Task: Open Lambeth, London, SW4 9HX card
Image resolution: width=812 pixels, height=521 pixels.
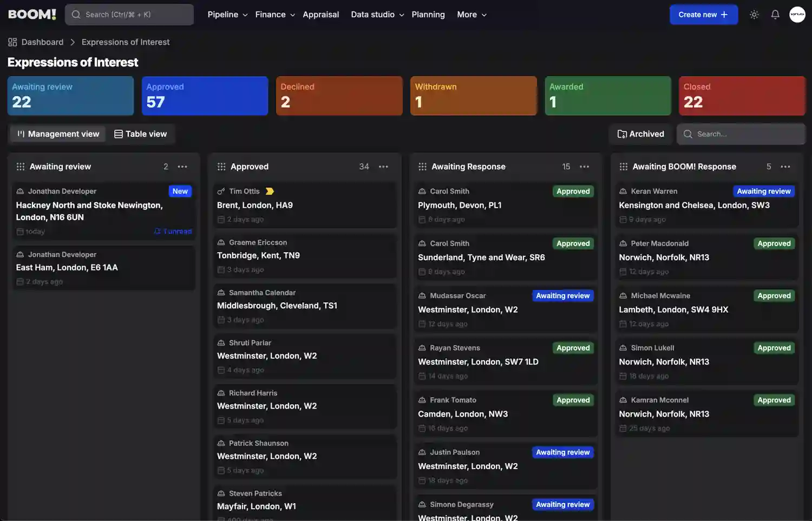Action: coord(707,309)
